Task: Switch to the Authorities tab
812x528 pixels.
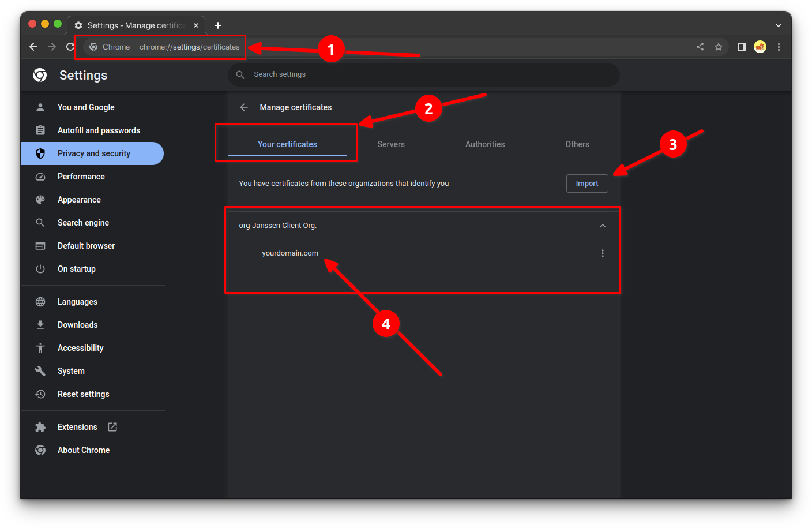Action: [x=484, y=144]
